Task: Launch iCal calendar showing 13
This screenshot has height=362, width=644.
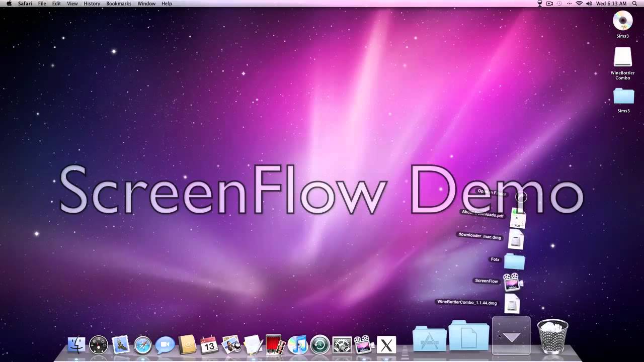Action: 209,345
